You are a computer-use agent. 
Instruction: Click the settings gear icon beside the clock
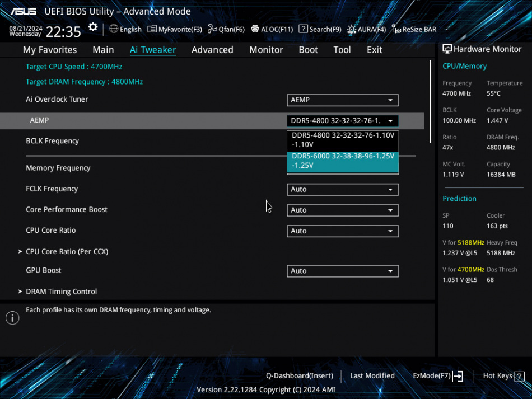click(x=93, y=28)
